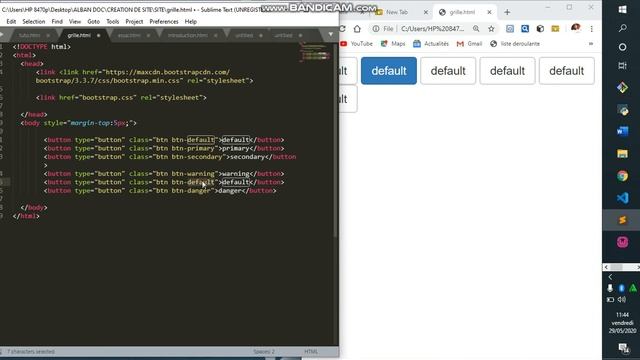Switch to Sublime Text taskbar icon
This screenshot has height=360, width=640.
click(x=622, y=220)
